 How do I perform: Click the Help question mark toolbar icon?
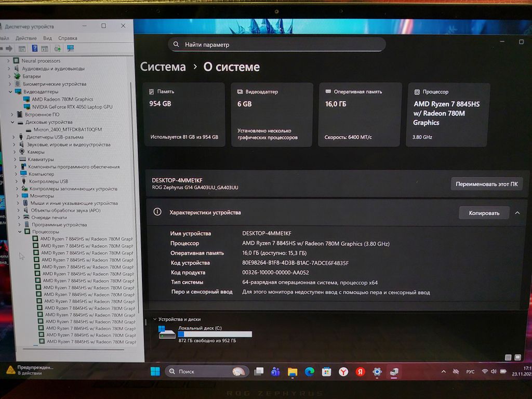tap(35, 48)
